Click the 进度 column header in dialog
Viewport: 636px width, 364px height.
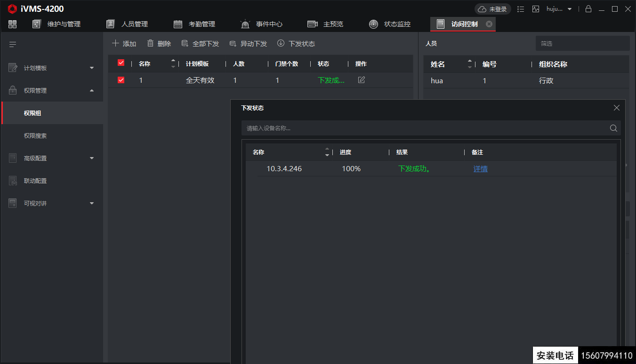pos(346,152)
